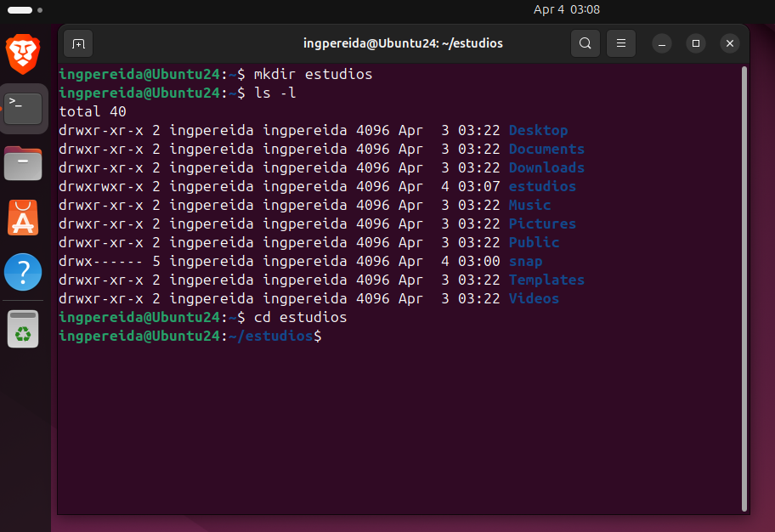This screenshot has height=532, width=775.
Task: Click the mkdir estudios command text
Action: point(313,74)
